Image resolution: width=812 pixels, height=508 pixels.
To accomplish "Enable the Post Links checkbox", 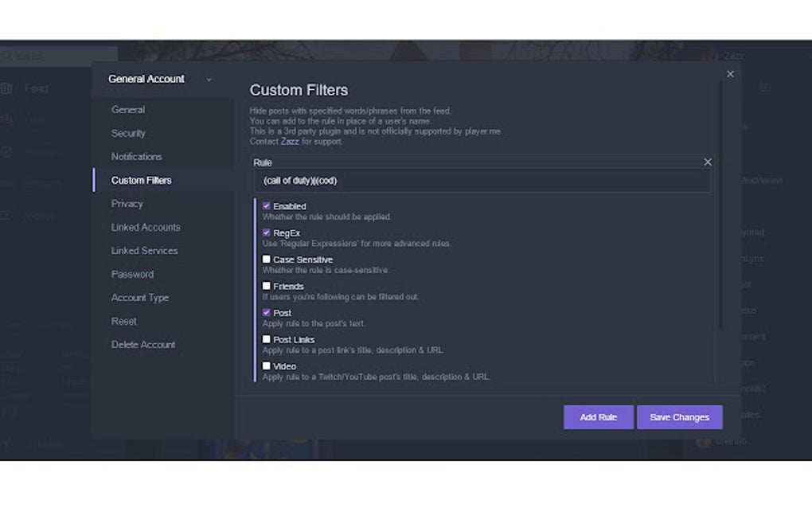I will click(x=267, y=339).
